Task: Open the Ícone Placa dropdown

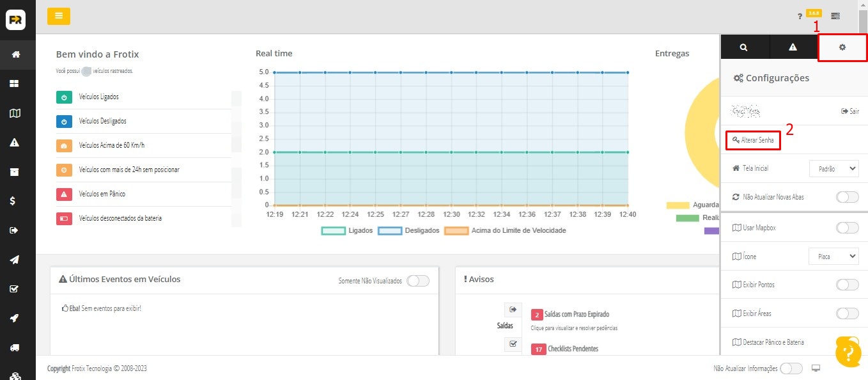Action: pos(833,256)
